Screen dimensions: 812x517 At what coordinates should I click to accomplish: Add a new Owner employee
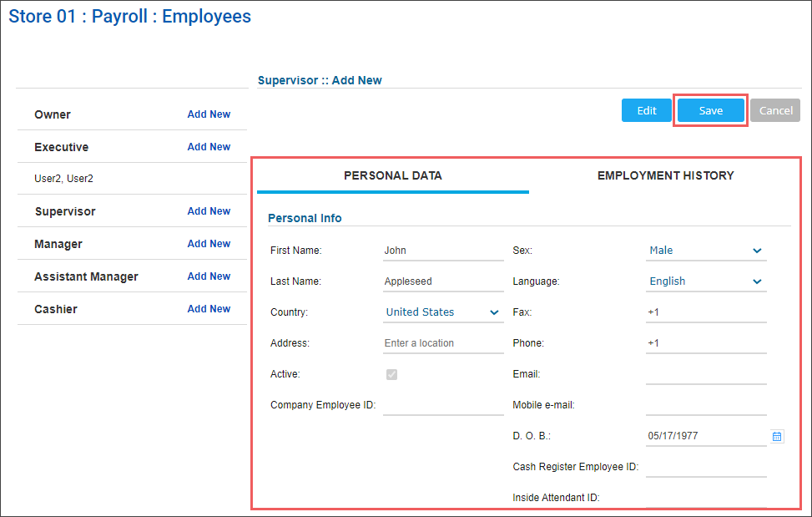point(209,114)
